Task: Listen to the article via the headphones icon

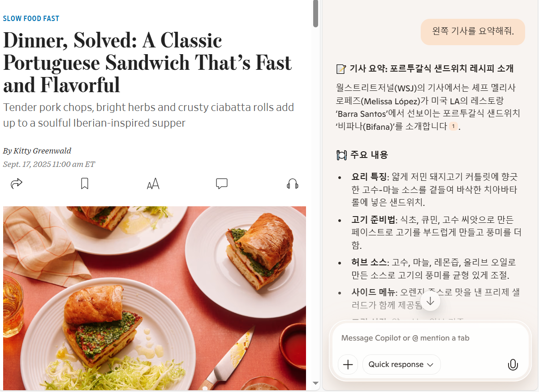Action: (293, 184)
